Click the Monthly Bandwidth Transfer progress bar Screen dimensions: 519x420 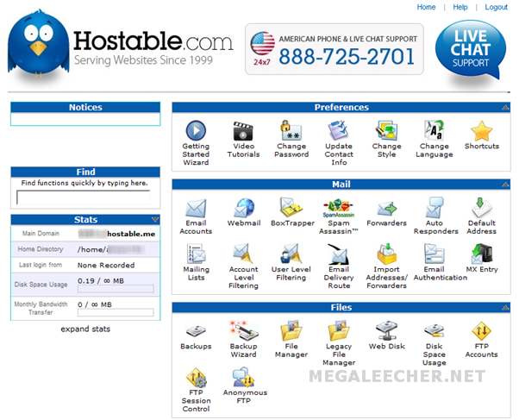(x=116, y=312)
